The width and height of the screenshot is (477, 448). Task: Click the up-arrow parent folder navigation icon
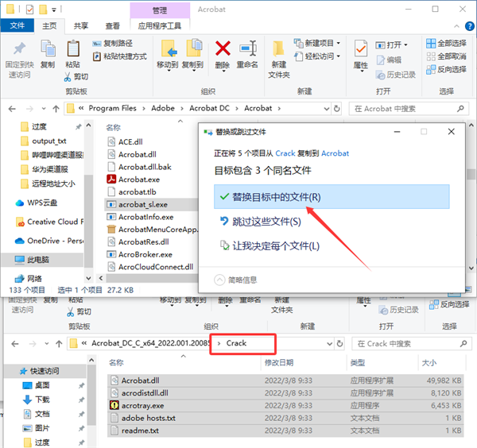[x=56, y=109]
